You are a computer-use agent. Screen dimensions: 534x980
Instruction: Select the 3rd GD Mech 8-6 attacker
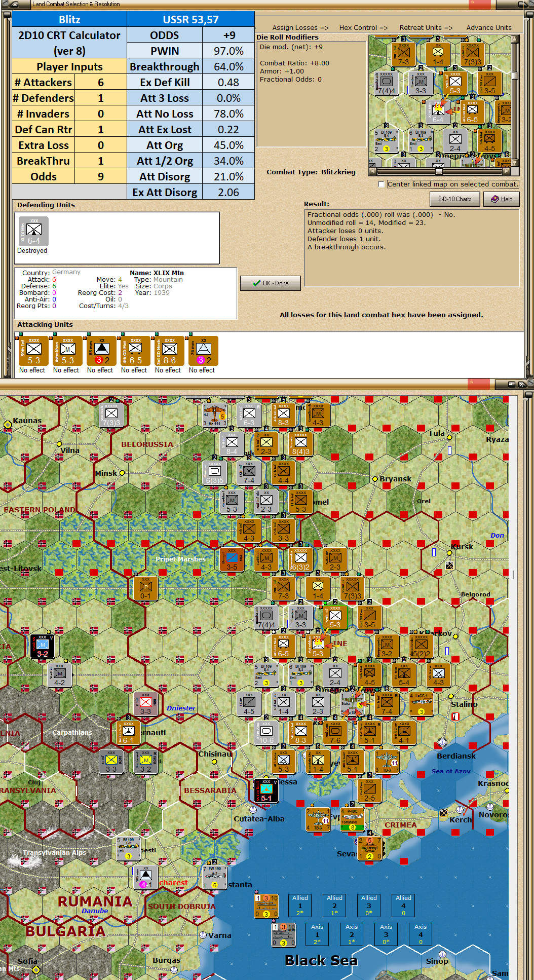[169, 351]
